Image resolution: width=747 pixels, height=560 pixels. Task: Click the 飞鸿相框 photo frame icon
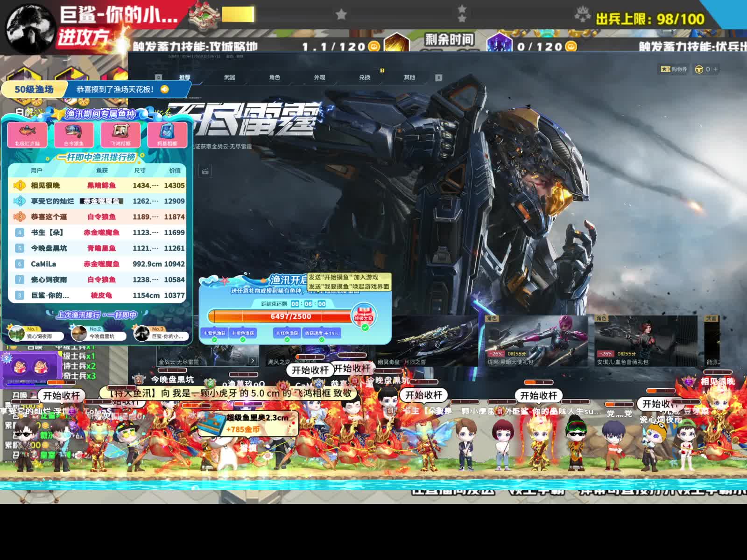(120, 134)
